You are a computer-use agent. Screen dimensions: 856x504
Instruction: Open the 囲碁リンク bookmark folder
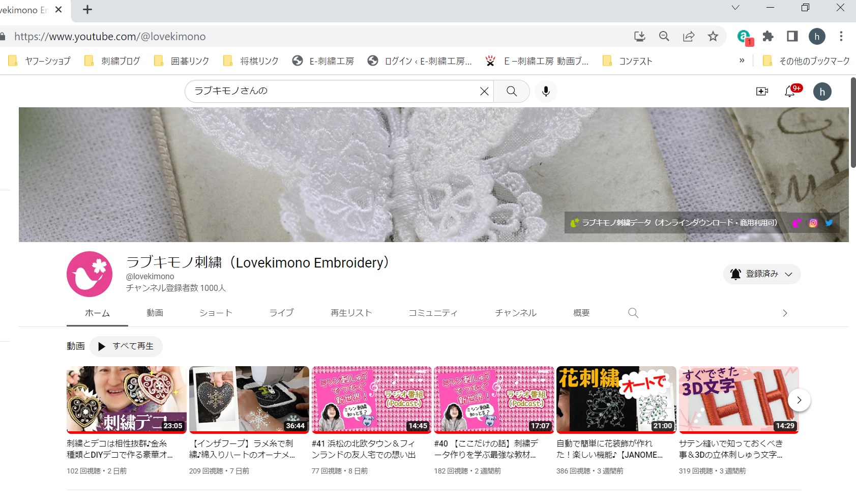tap(182, 61)
